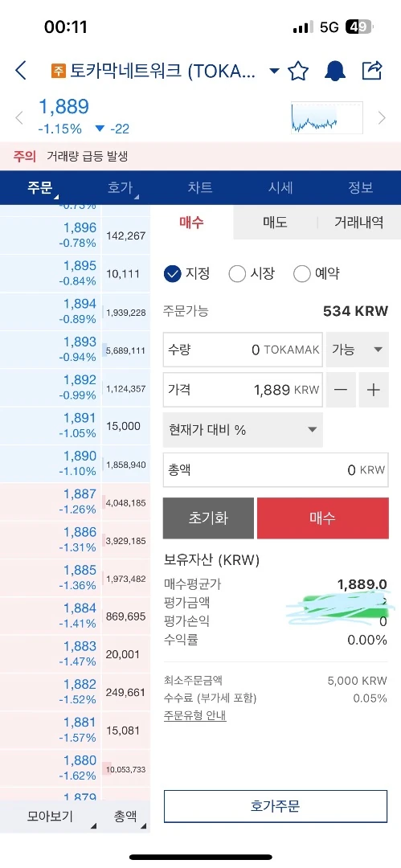This screenshot has height=868, width=401.
Task: Select ask price 1,890 in order book
Action: pos(51,464)
